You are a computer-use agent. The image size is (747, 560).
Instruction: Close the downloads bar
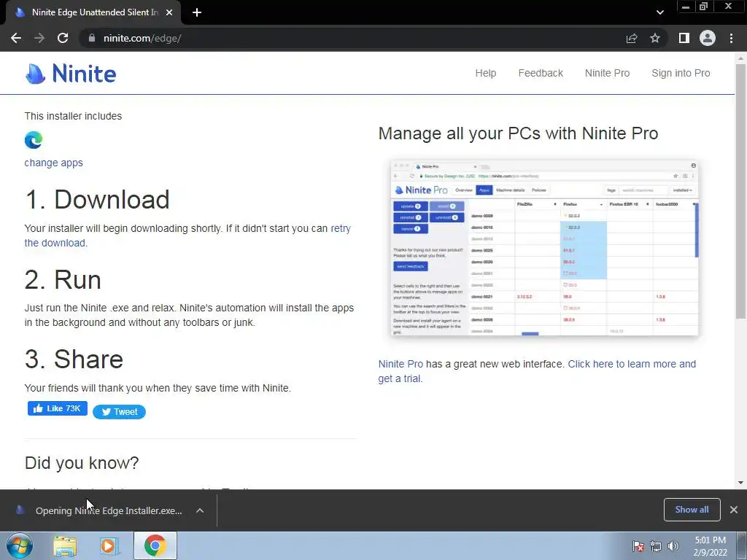[734, 510]
